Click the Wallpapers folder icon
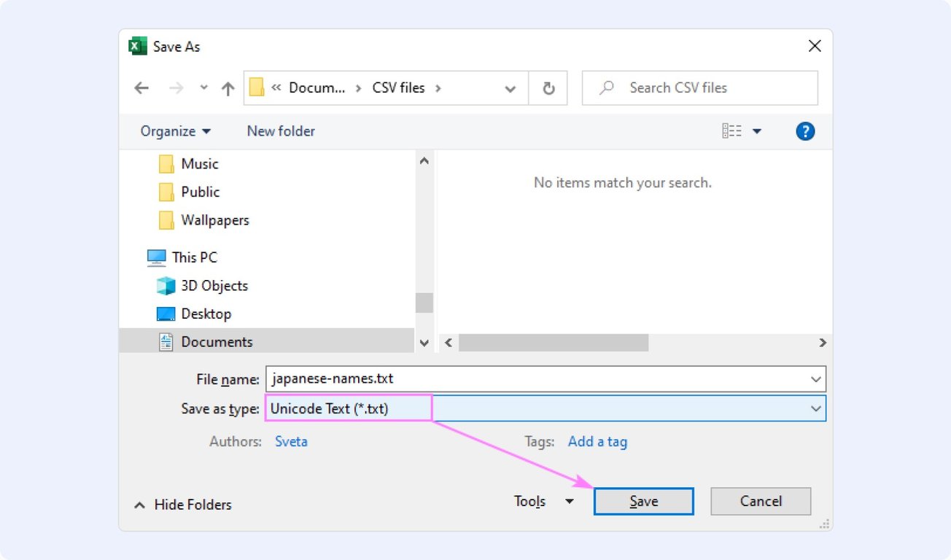Screen dimensions: 951x560 pos(166,219)
